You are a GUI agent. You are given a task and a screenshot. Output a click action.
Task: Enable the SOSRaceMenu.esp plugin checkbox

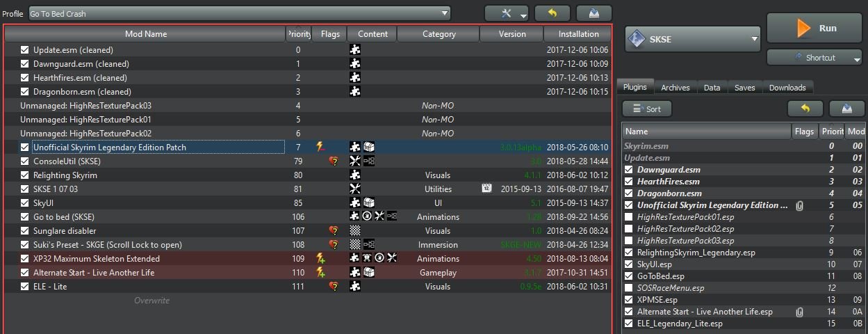coord(629,288)
